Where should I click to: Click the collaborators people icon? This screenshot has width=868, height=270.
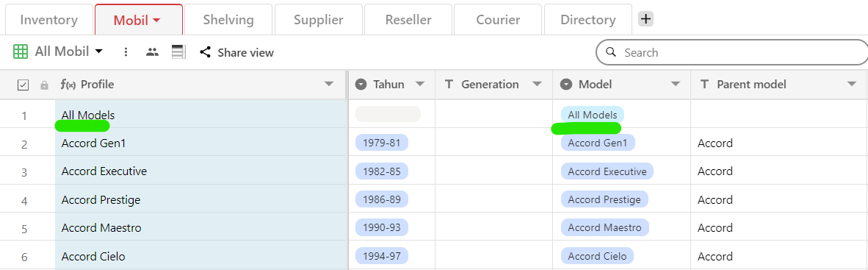point(152,52)
